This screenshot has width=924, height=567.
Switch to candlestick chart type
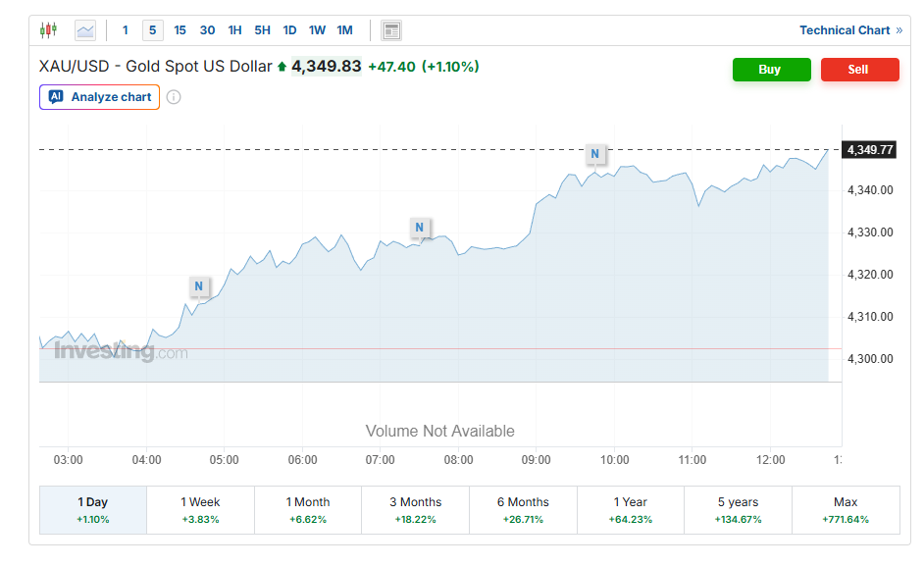(x=49, y=30)
